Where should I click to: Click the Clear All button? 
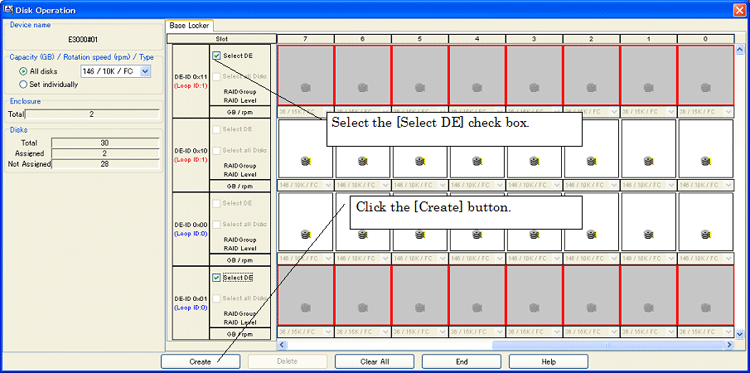(x=375, y=362)
